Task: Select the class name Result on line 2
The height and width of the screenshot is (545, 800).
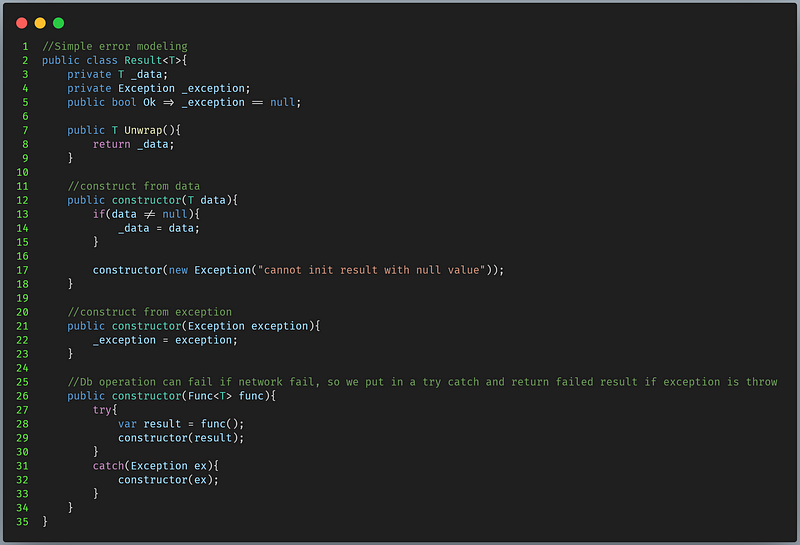Action: [x=143, y=60]
